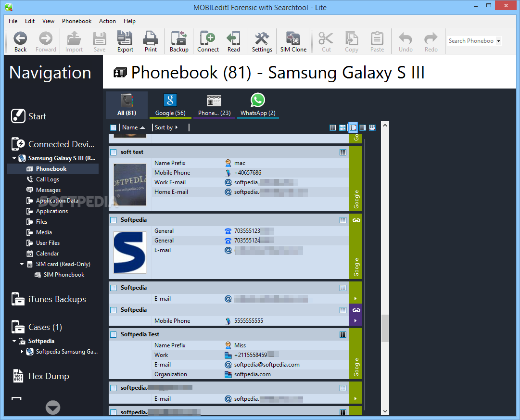Tick the checkbox of the last visible contact
Viewport: 520px width, 420px height.
point(114,412)
